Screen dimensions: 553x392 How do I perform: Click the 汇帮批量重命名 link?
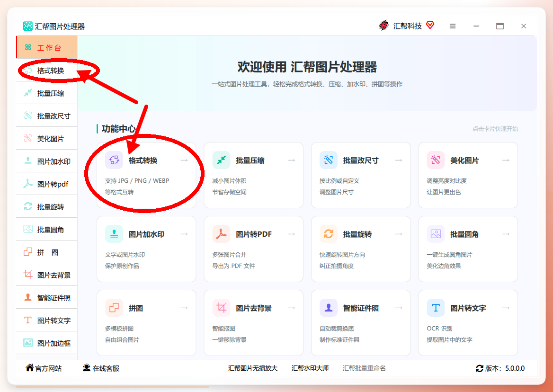tap(364, 368)
